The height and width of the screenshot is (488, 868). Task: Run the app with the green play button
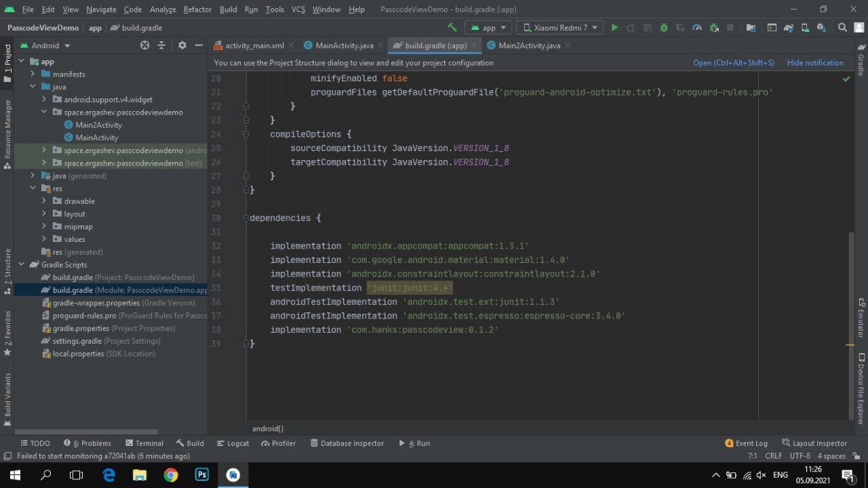coord(614,28)
